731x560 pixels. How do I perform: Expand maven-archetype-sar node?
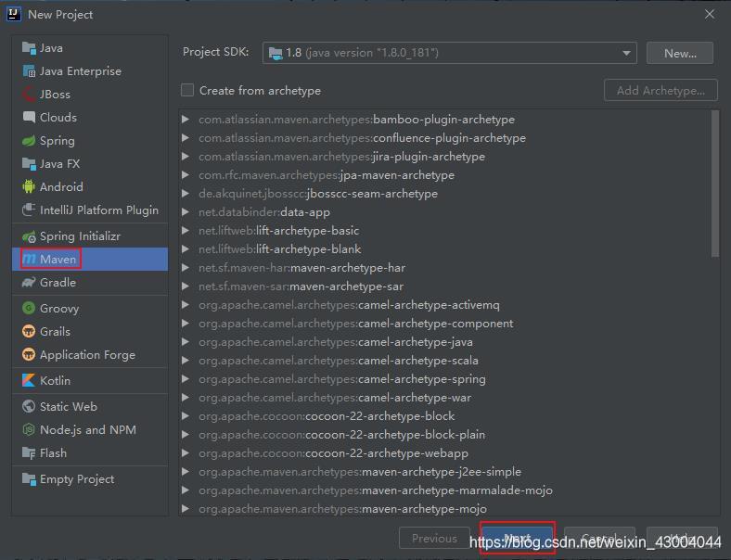186,286
